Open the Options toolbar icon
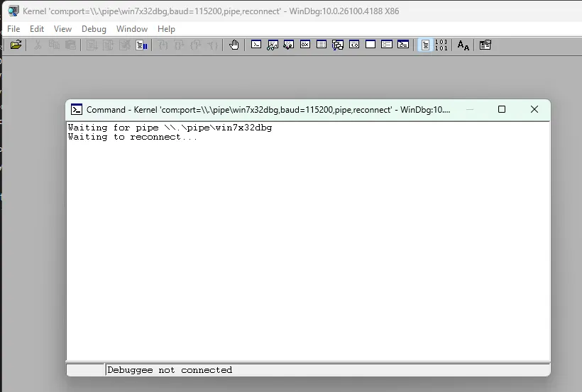 (485, 45)
